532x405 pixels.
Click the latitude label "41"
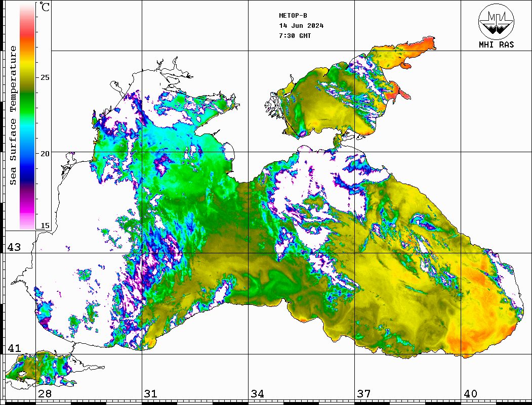[14, 348]
